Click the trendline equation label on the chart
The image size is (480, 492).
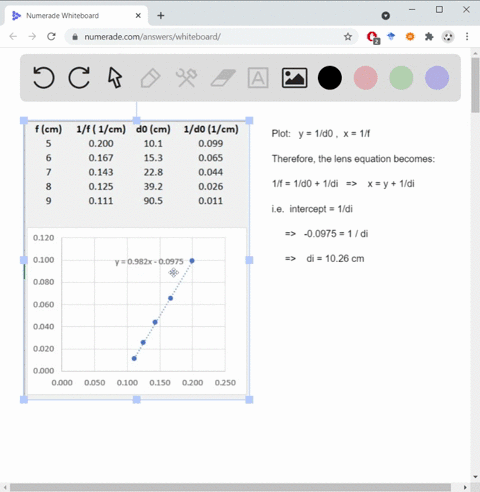pos(149,262)
